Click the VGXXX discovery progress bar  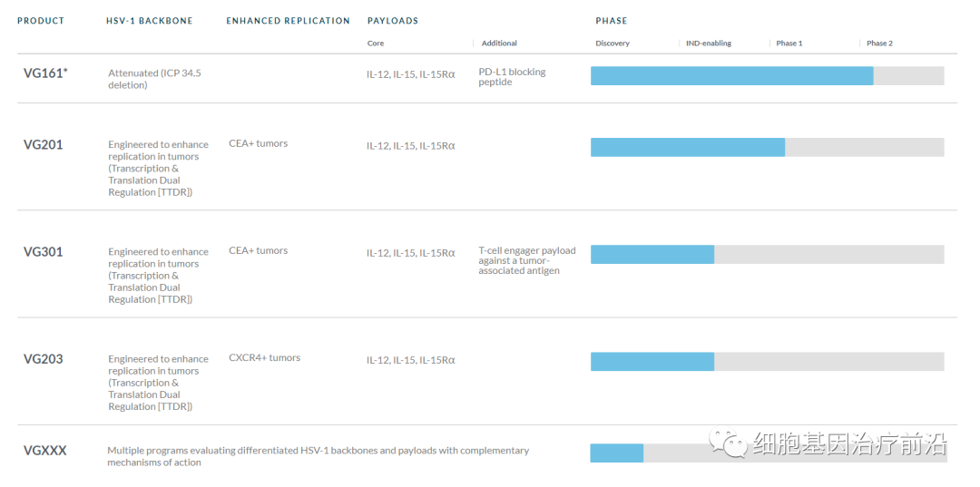617,453
